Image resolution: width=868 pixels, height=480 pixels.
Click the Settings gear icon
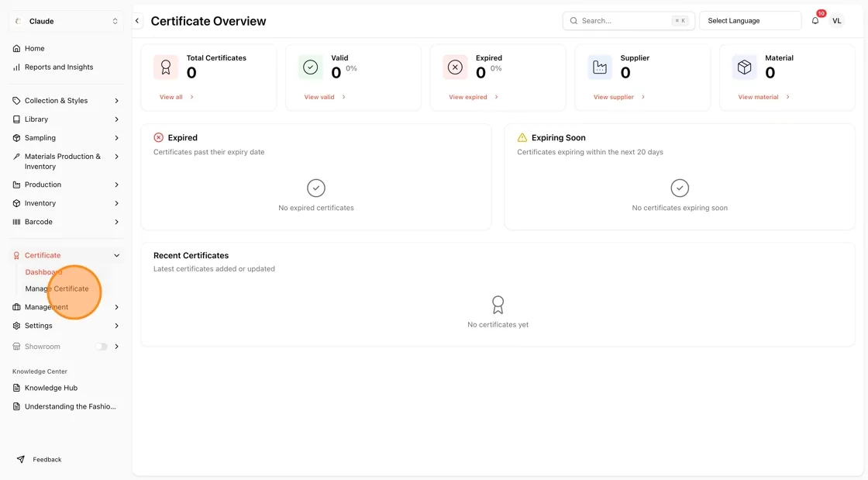tap(16, 326)
